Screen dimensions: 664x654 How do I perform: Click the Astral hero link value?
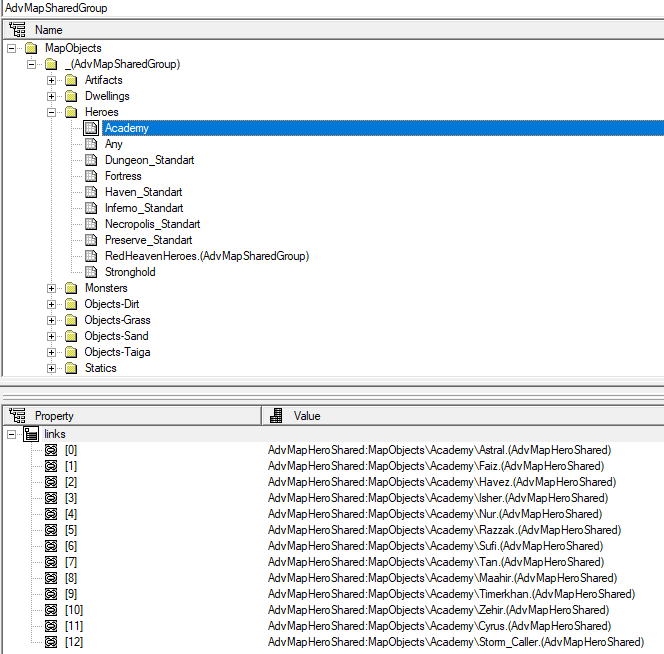pyautogui.click(x=439, y=450)
